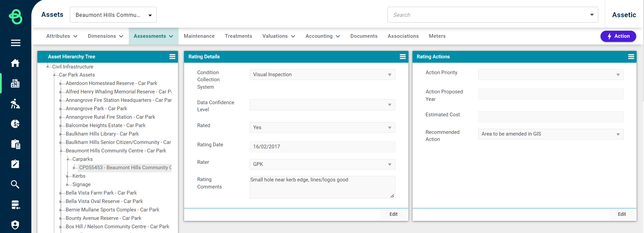The width and height of the screenshot is (644, 233).
Task: Switch to the Documents tab
Action: tap(364, 36)
